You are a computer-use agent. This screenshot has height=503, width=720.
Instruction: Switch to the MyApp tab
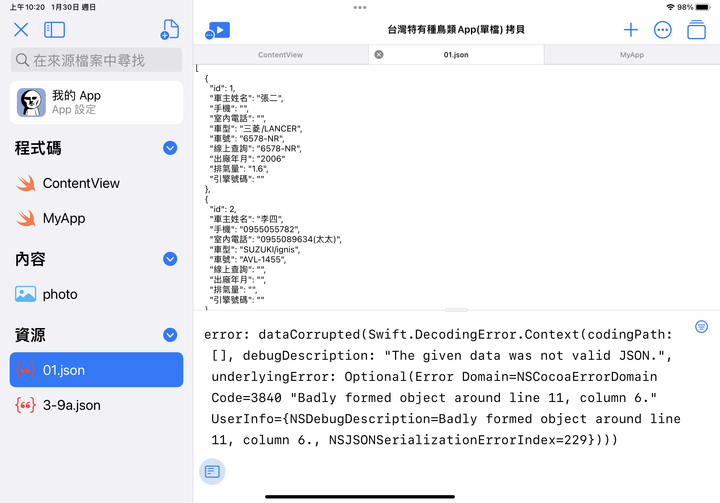(632, 55)
